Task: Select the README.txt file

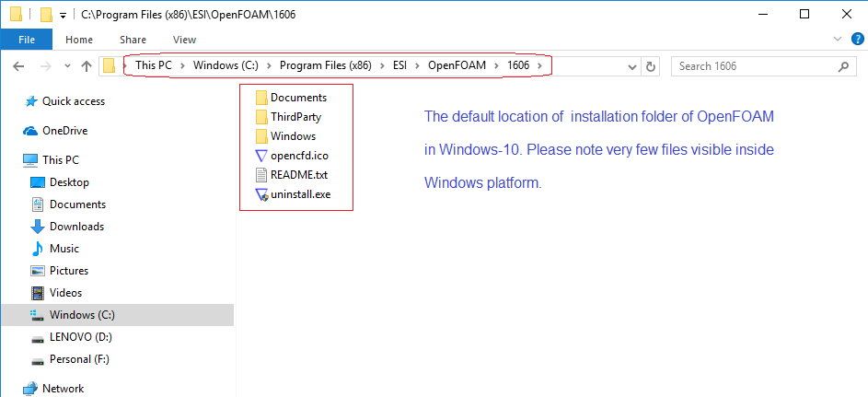Action: [299, 175]
